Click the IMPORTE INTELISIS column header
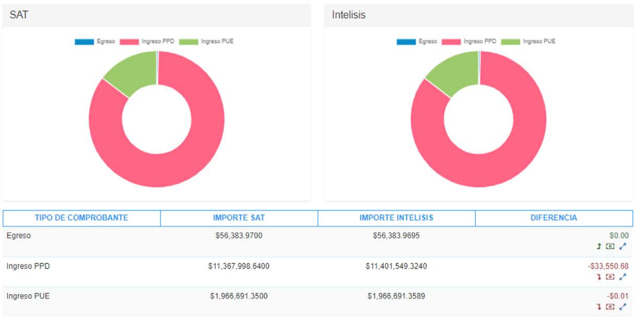Viewport: 644px width, 328px height. click(x=396, y=218)
